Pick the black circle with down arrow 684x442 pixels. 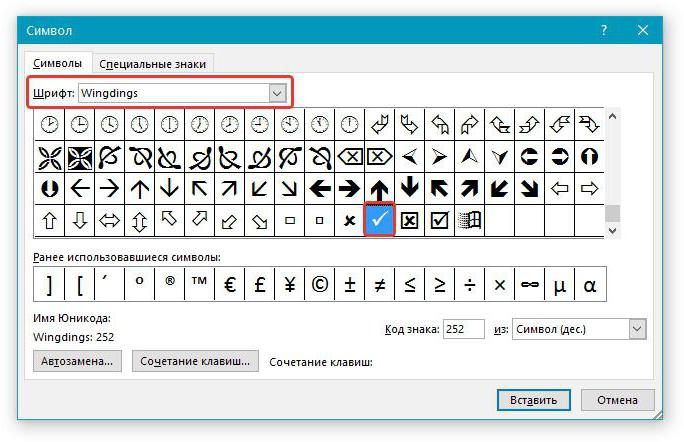[49, 188]
